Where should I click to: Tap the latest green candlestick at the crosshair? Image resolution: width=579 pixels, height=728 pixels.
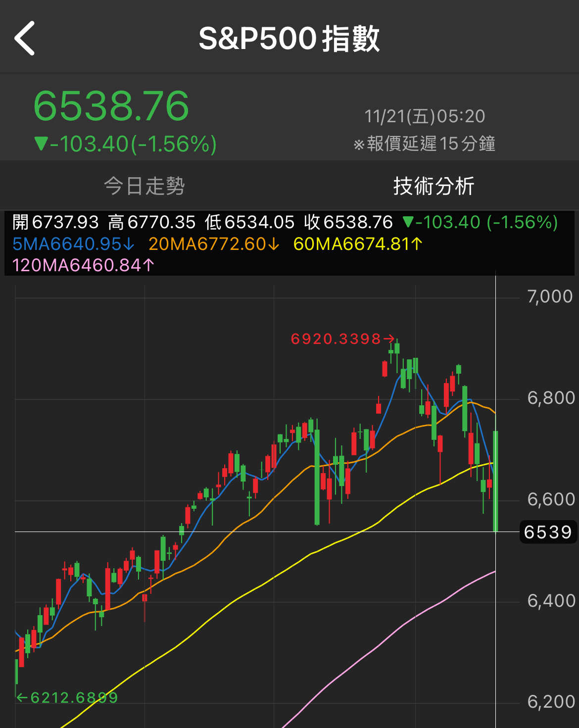[x=495, y=481]
